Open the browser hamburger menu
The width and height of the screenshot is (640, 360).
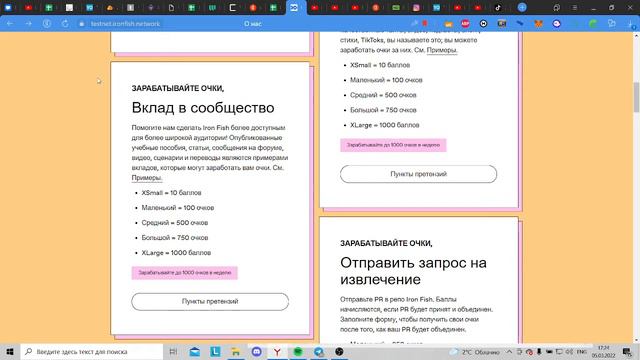click(574, 7)
